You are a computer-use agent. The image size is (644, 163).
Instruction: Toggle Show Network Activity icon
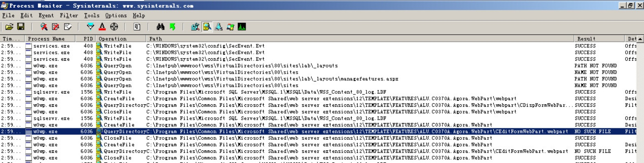point(219,27)
